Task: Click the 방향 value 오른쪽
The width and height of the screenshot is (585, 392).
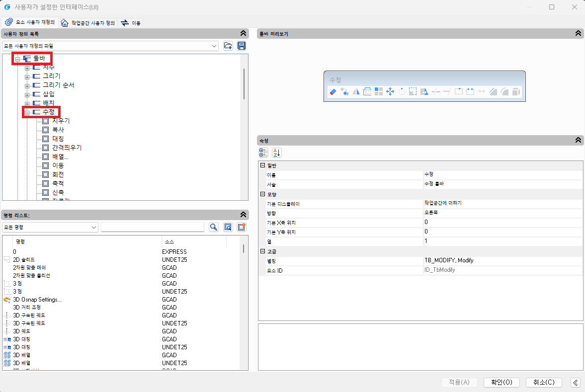Action: click(x=431, y=213)
